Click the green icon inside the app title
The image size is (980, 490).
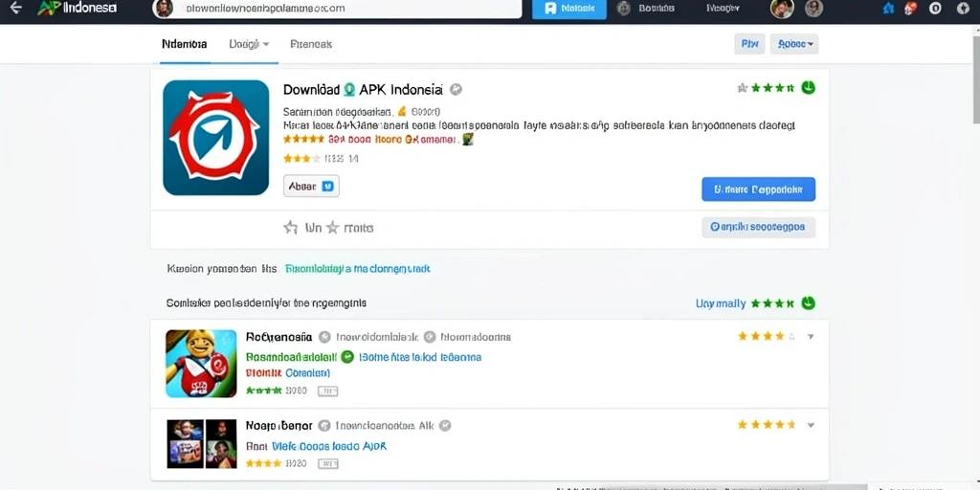pos(349,89)
